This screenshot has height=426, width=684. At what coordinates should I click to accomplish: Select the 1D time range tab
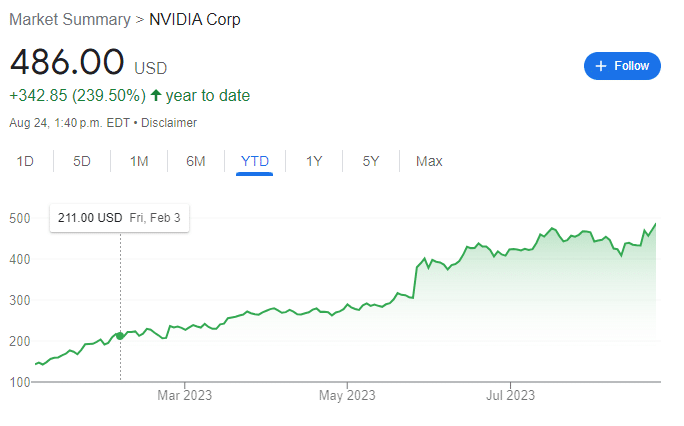25,161
